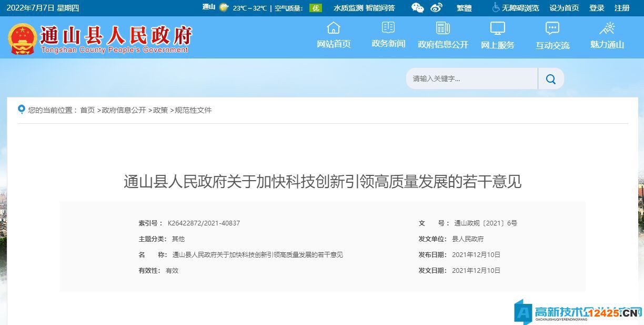
Task: Click the 登录 login link
Action: point(596,8)
